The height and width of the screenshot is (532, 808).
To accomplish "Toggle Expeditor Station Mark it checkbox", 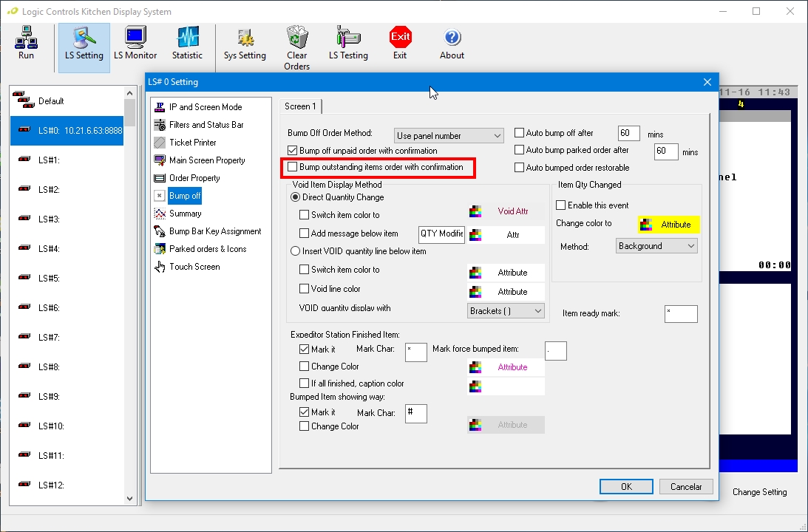I will pyautogui.click(x=304, y=349).
